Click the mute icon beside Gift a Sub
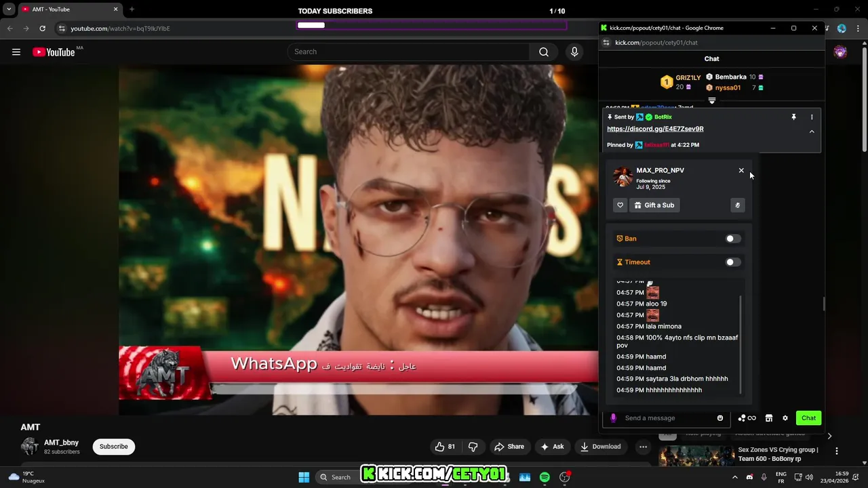This screenshot has height=488, width=868. [x=738, y=205]
